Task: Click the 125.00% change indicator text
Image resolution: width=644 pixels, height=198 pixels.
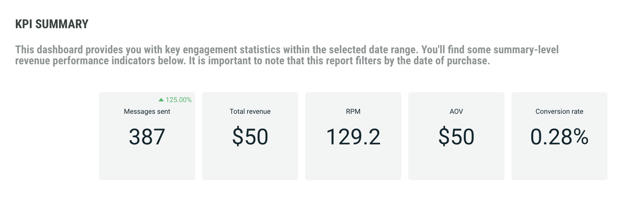Action: pos(178,100)
